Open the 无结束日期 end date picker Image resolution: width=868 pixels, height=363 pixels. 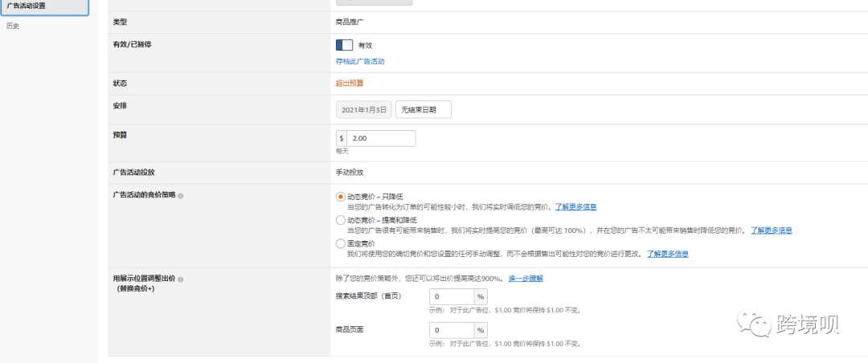423,109
